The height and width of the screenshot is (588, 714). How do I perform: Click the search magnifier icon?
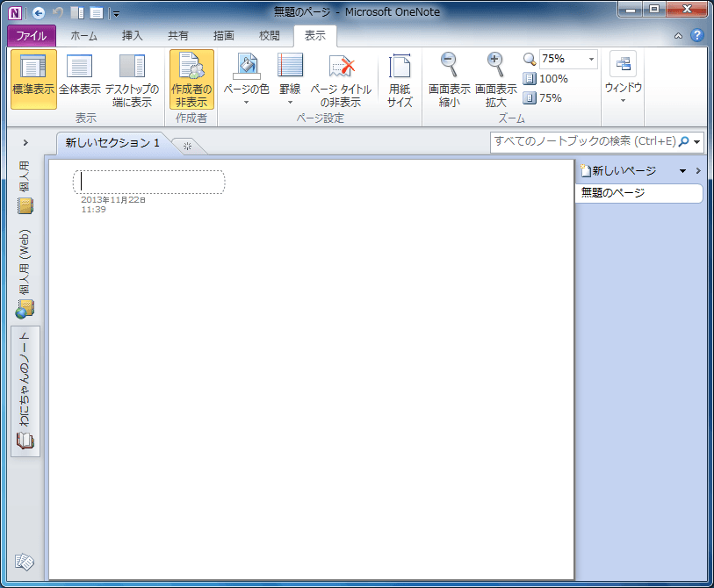[x=684, y=141]
